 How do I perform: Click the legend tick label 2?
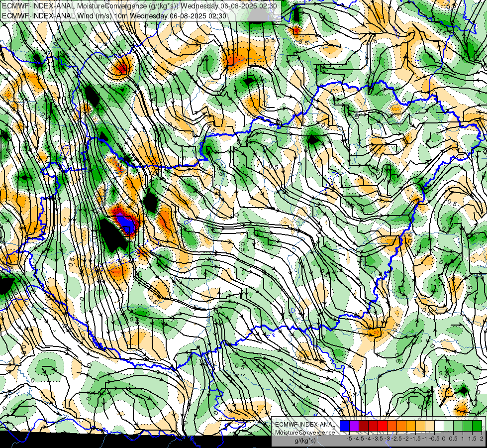click(x=482, y=439)
